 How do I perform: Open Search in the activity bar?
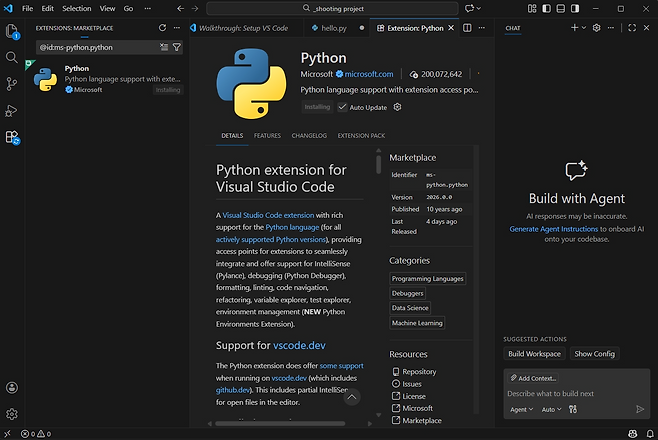(x=12, y=58)
